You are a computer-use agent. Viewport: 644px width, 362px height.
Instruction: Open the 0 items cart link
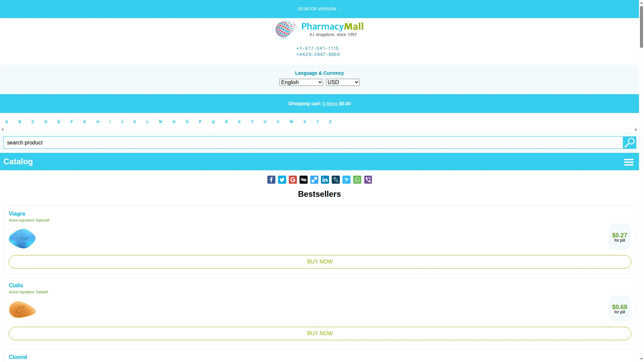coord(330,104)
